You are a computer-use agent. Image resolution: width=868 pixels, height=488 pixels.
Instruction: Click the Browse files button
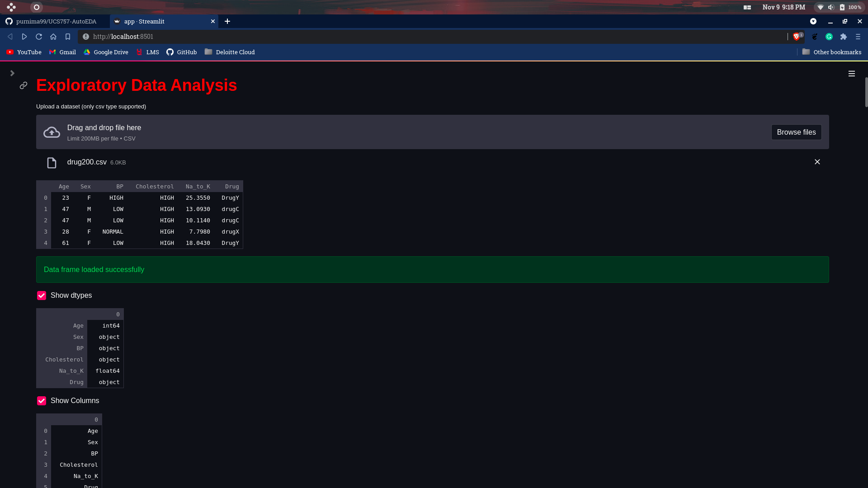pos(796,132)
